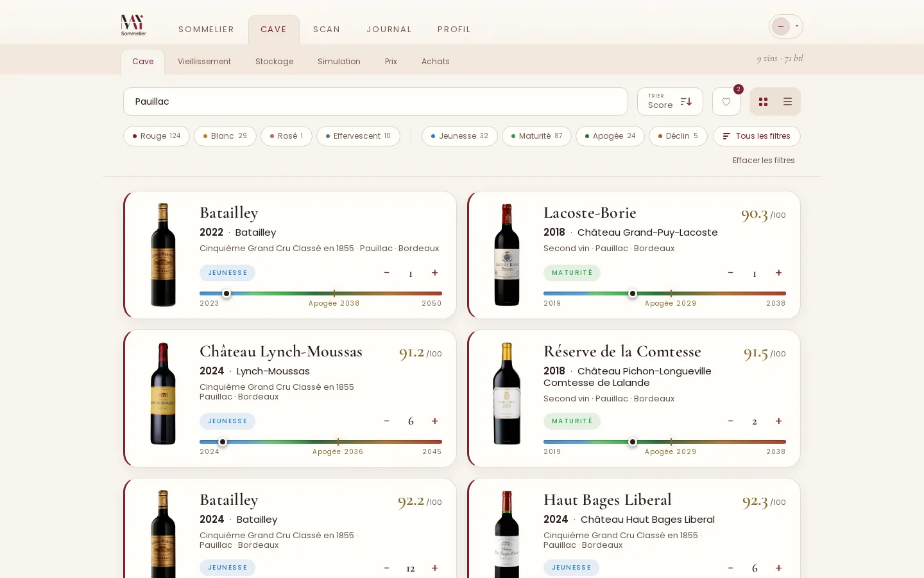
Task: Expand Tous les filtres panel
Action: pyautogui.click(x=757, y=136)
